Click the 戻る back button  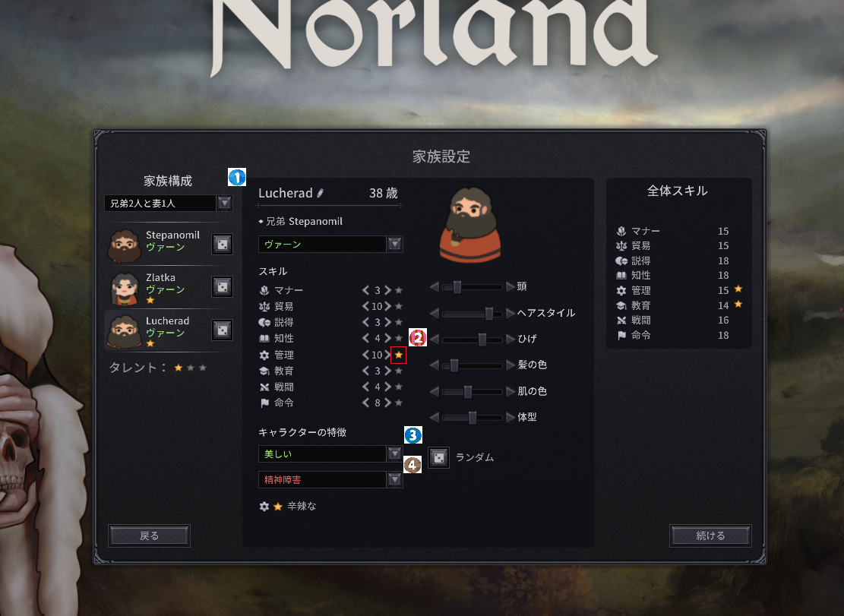149,535
